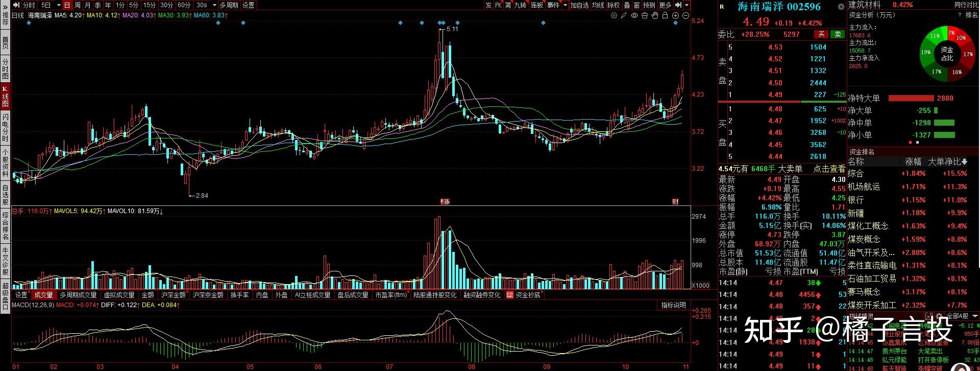Viewport: 980px width, 371px height.
Task: Click the 加自选 button
Action: pos(579,5)
